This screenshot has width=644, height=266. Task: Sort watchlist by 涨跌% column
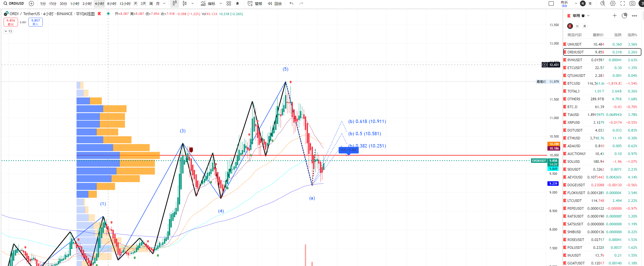pos(633,35)
